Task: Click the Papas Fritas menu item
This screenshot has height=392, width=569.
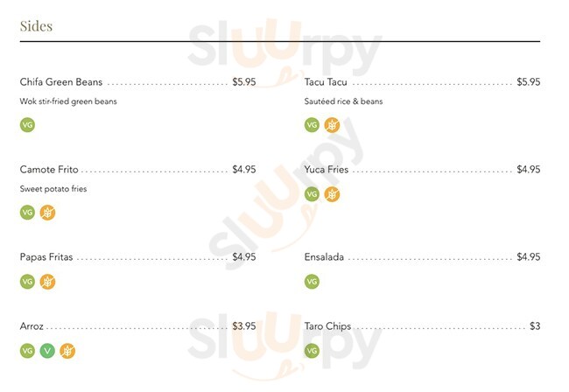Action: [x=46, y=257]
